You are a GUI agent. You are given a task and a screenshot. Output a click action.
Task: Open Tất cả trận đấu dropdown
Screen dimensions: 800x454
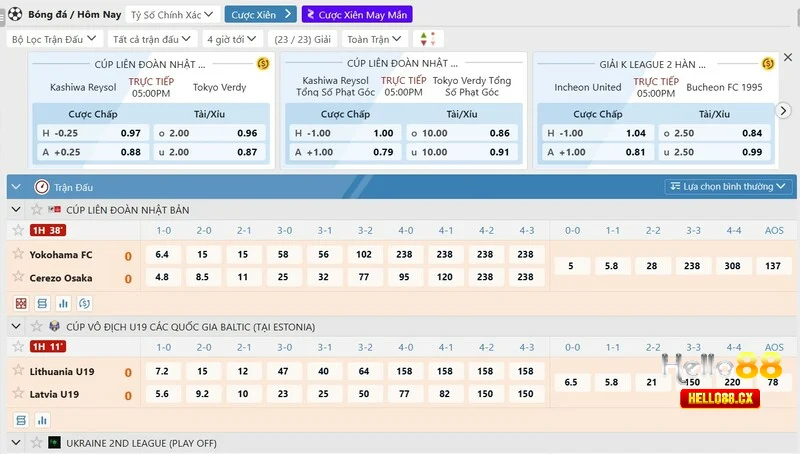click(x=152, y=39)
